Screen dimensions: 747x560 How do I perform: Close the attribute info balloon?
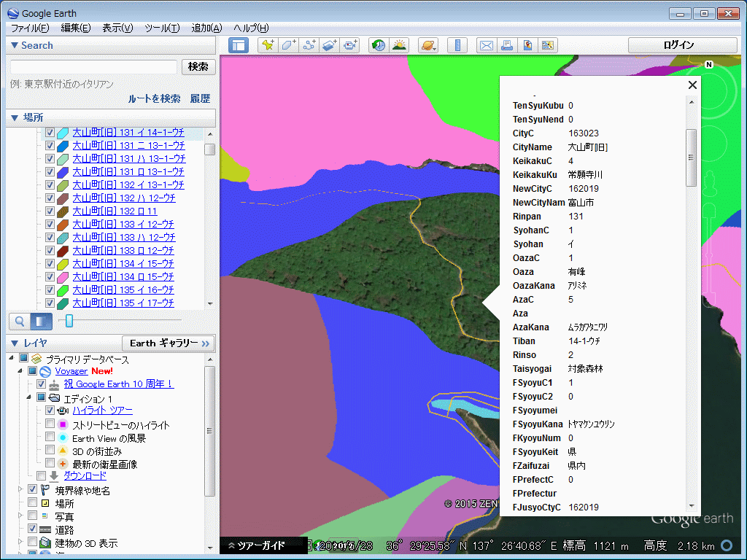click(x=693, y=85)
